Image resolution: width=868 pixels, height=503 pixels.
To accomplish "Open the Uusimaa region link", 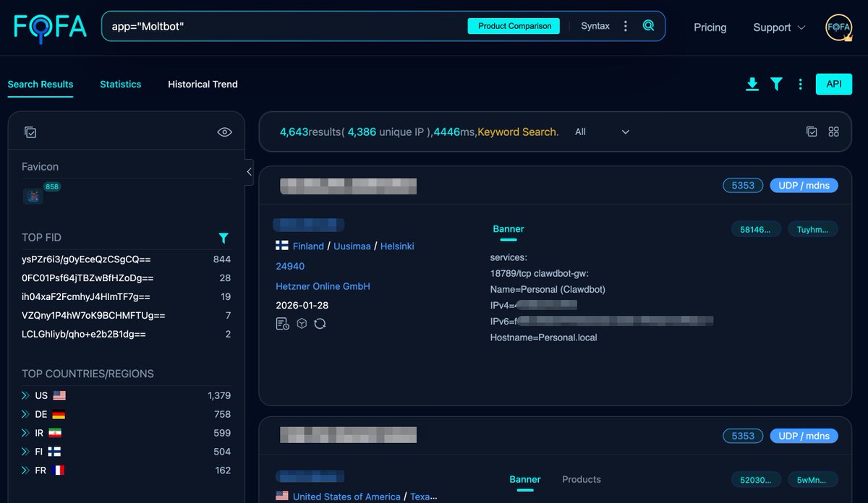I will [352, 246].
